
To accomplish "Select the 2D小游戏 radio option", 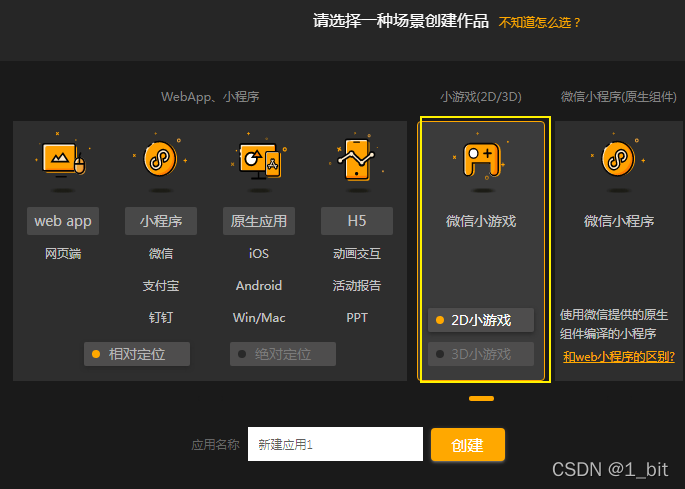I will tap(481, 320).
